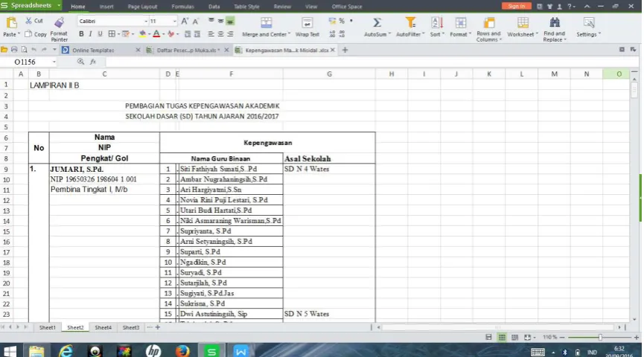Increase font size with large A
The width and height of the screenshot is (644, 357).
185,22
